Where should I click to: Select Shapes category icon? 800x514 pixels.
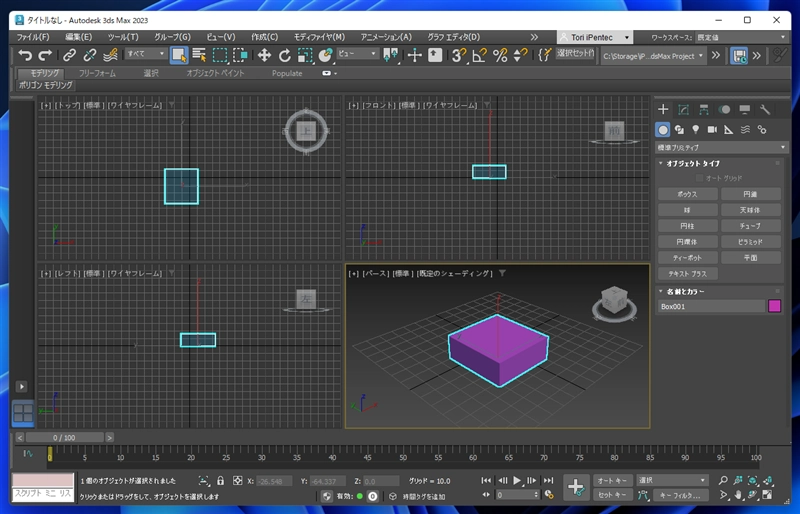[679, 130]
